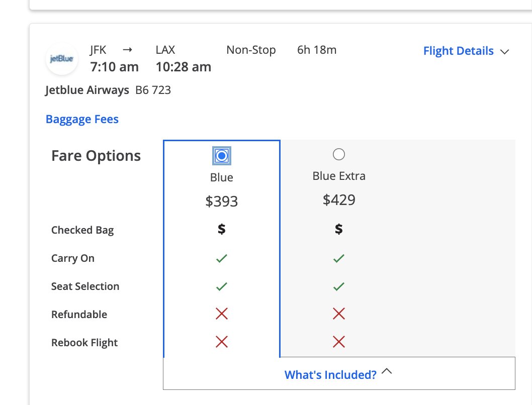
Task: Click the Blue Extra carry on checkmark
Action: click(x=339, y=258)
